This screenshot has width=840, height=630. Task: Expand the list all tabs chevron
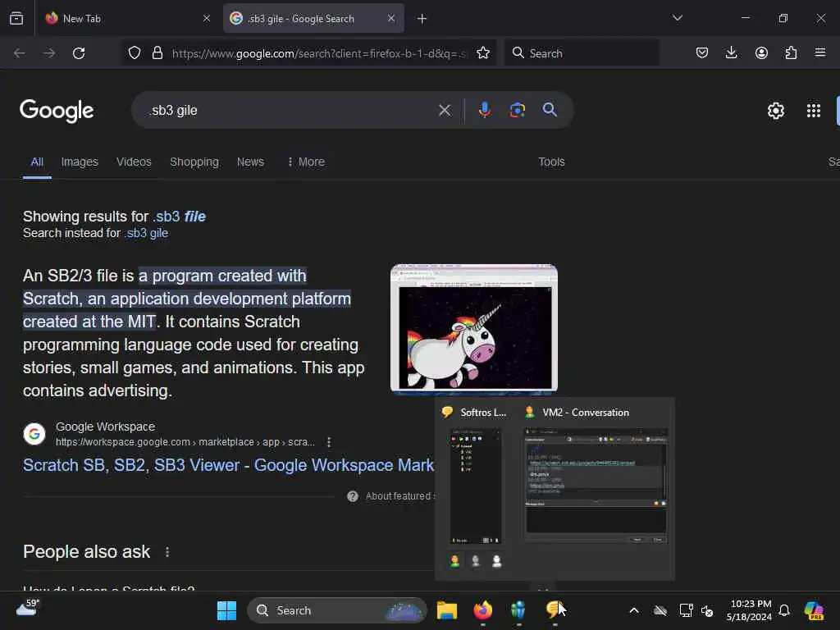pos(677,18)
